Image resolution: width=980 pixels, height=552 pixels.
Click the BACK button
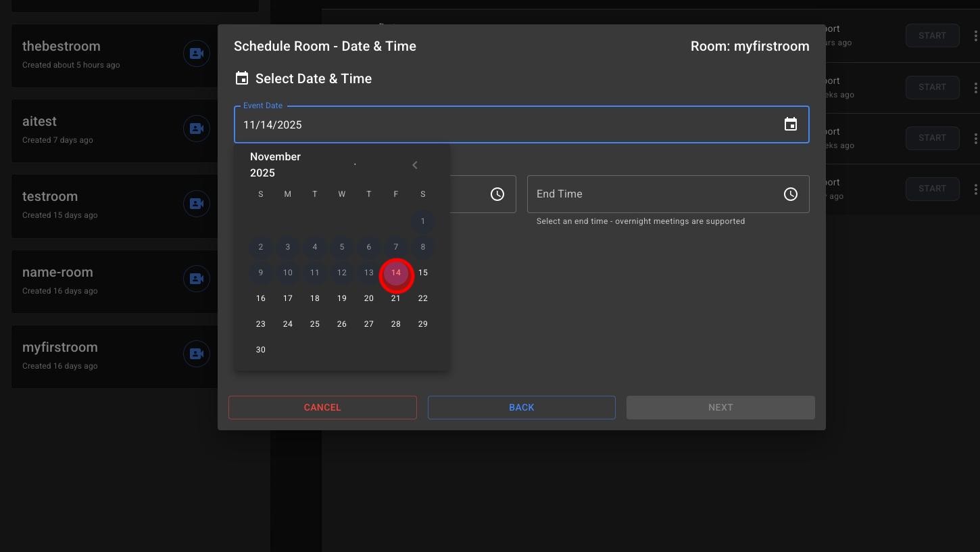coord(521,407)
